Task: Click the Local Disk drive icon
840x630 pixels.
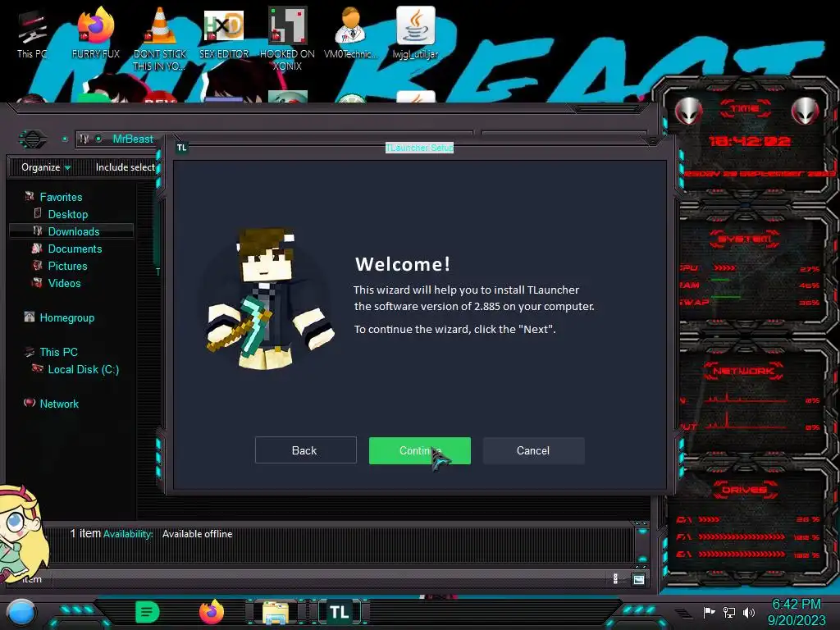Action: pos(38,368)
